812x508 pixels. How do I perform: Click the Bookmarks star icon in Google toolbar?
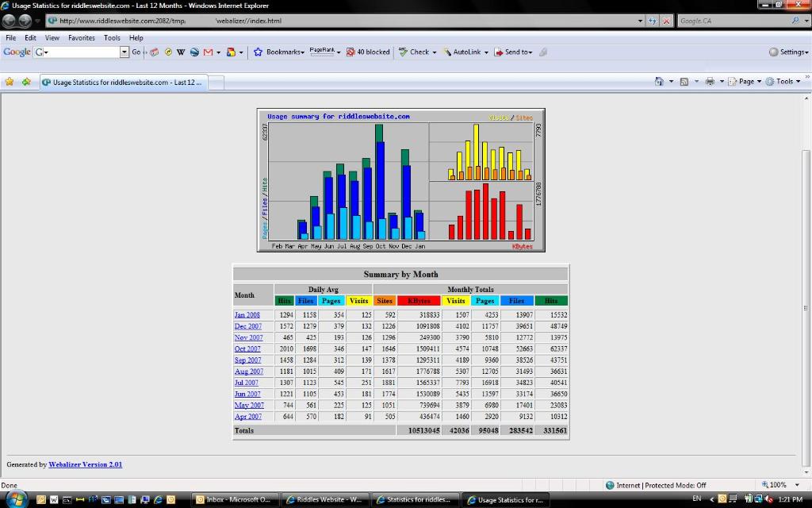pos(258,52)
